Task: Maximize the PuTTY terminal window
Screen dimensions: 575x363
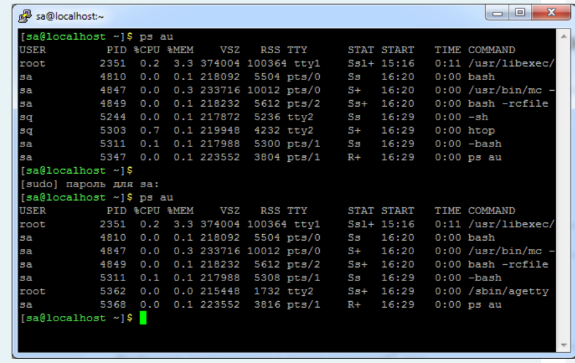Action: coord(520,13)
